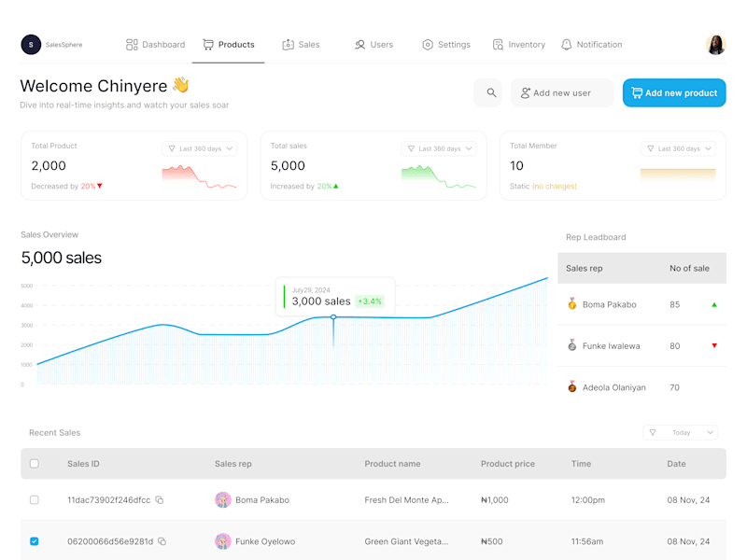Viewport: 747px width, 560px height.
Task: Click Boma Pakabo's avatar in Recent Sales
Action: (223, 500)
